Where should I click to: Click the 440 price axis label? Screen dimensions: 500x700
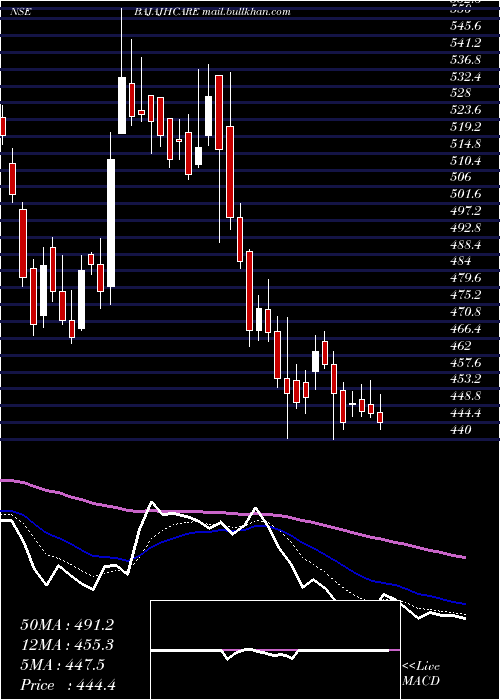[461, 430]
